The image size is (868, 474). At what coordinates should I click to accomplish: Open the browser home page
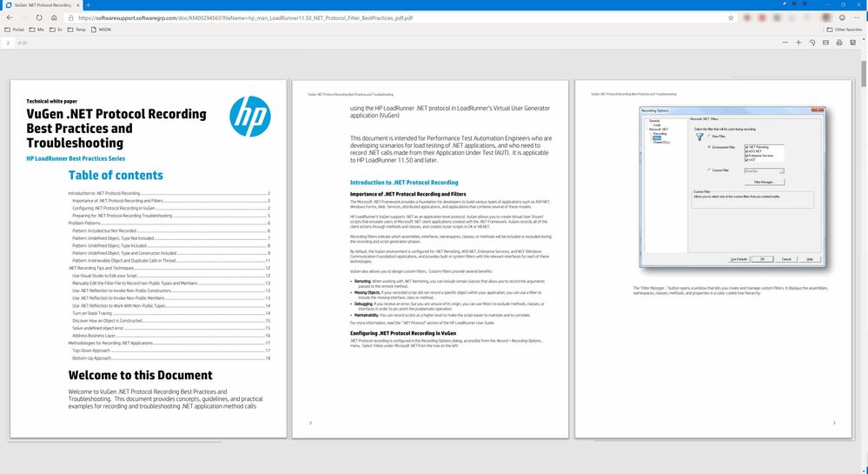[54, 17]
